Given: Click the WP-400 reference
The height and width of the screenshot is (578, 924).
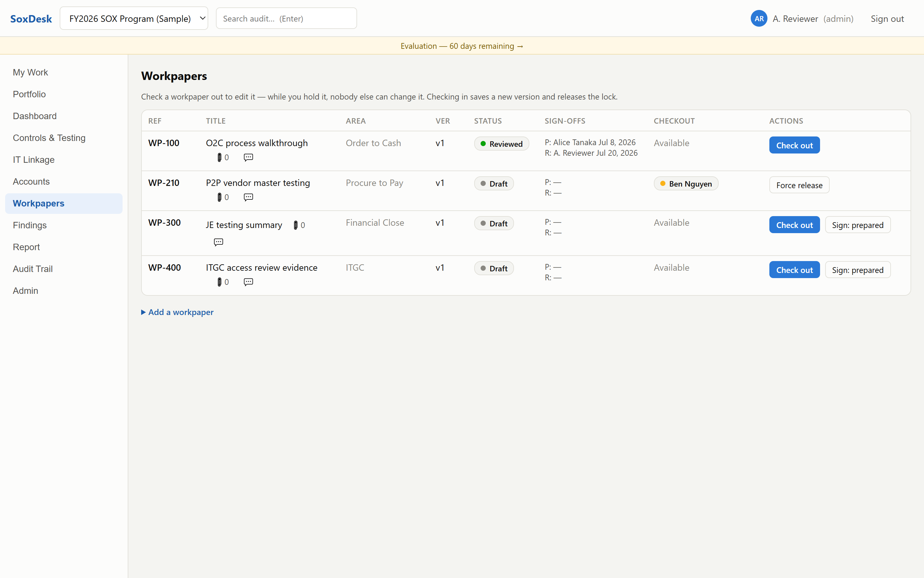Looking at the screenshot, I should (x=164, y=267).
